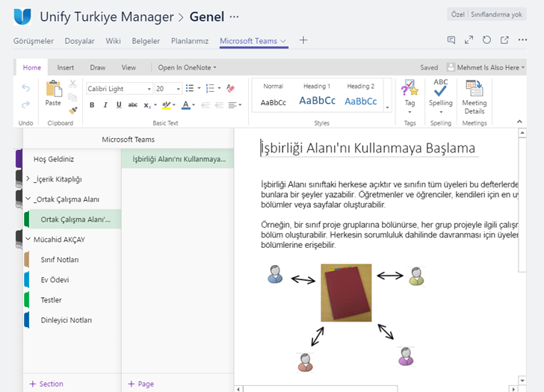Open more tab options ellipsis at right
The image size is (544, 392).
[522, 40]
